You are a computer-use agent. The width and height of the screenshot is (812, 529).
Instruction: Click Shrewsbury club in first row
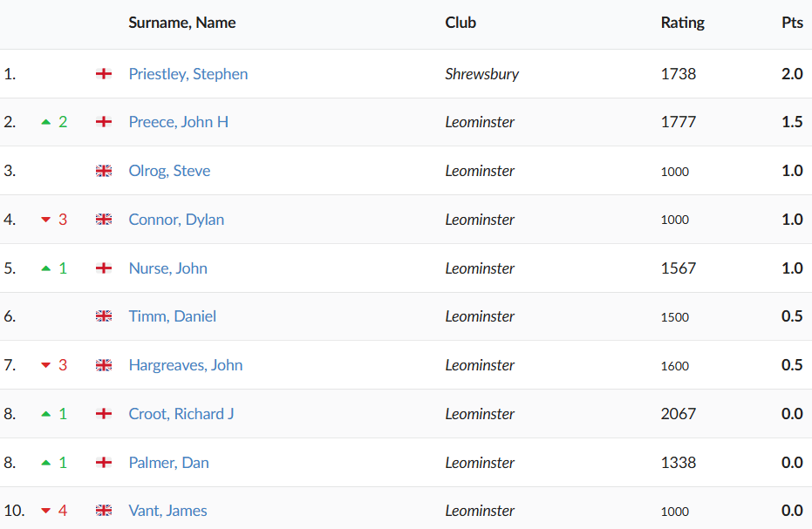481,74
